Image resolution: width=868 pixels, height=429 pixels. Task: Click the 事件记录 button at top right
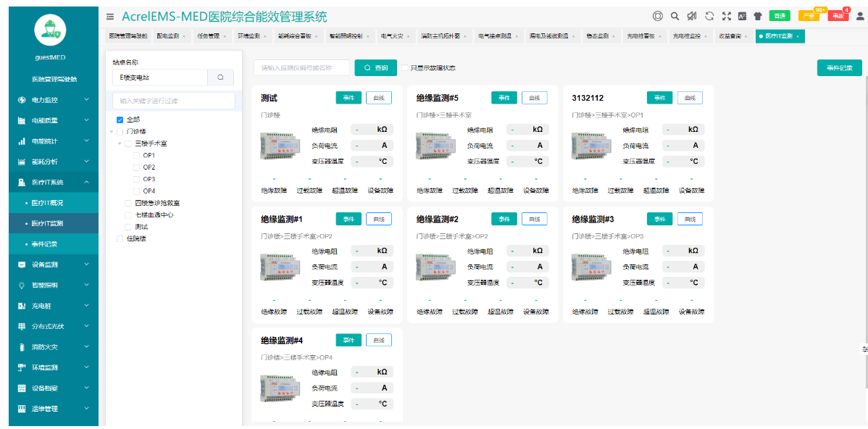(839, 68)
